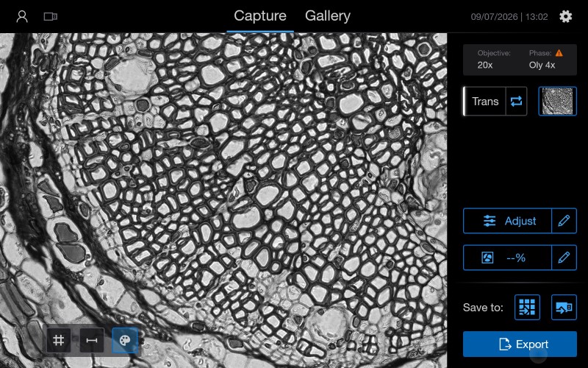This screenshot has height=368, width=588.
Task: Edit confluence settings with the pencil icon
Action: [564, 258]
